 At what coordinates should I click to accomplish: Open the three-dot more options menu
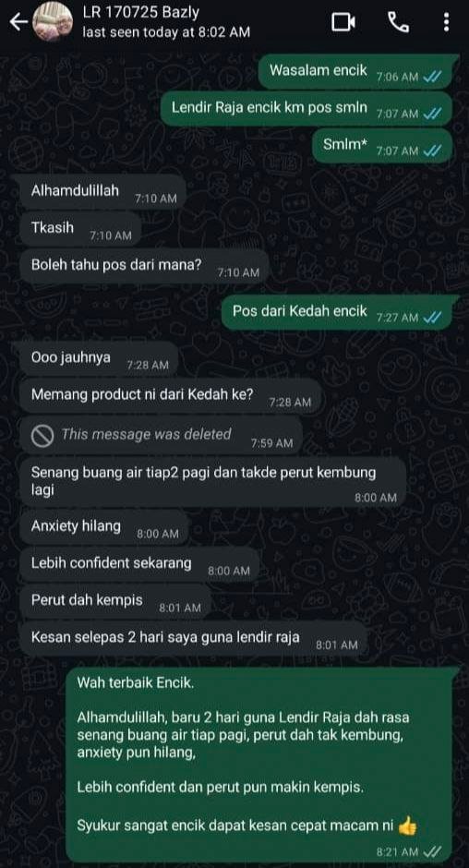446,22
